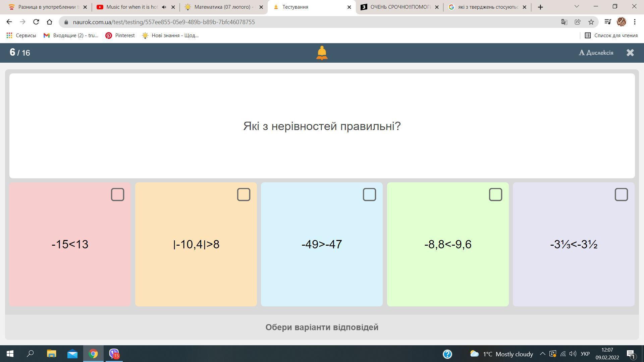Open Chrome three-dot menu
Viewport: 644px width, 362px height.
tap(635, 22)
